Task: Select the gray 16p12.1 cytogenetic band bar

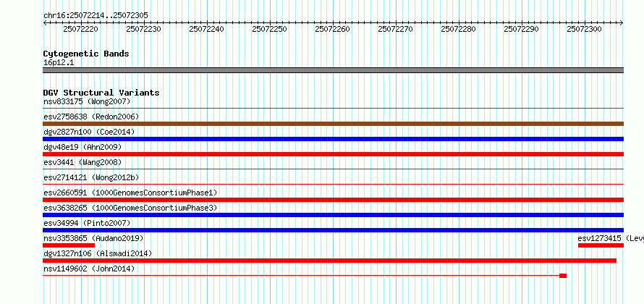Action: 333,70
